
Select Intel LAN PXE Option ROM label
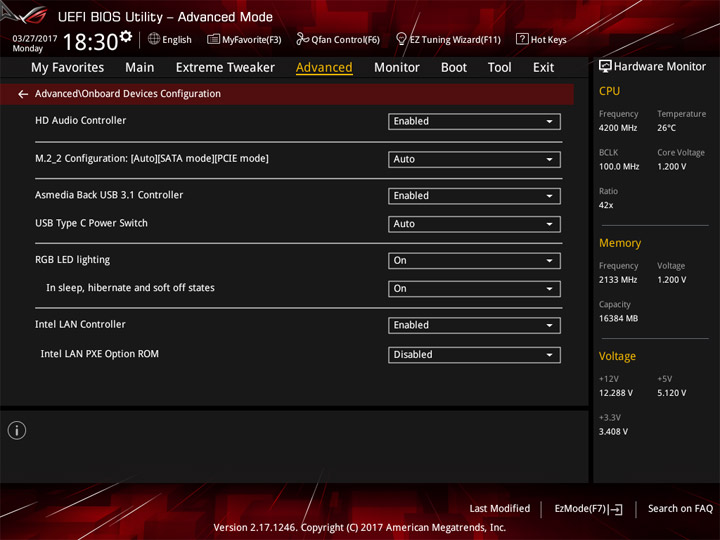[x=100, y=354]
